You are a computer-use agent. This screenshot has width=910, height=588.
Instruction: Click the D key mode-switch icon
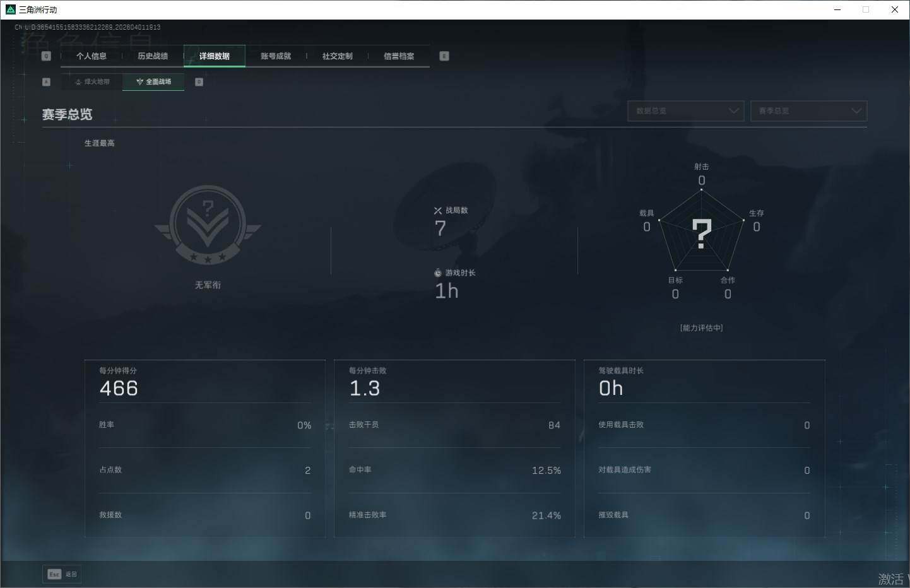pyautogui.click(x=199, y=82)
